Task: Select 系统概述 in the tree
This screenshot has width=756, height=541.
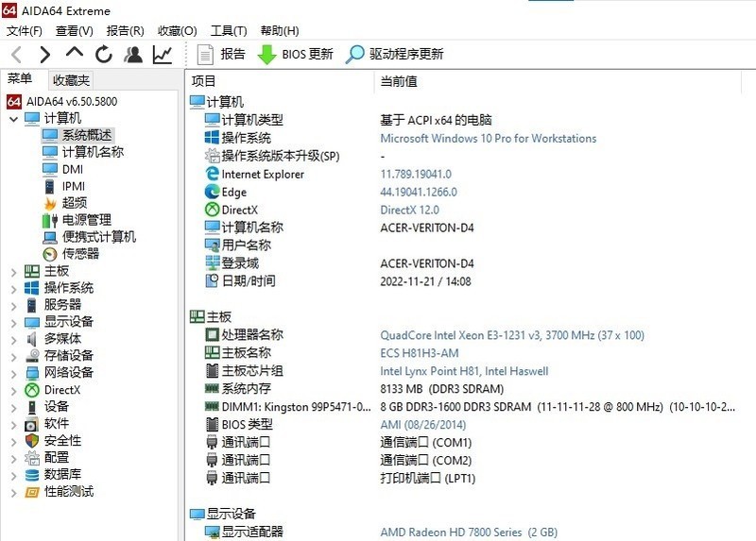Action: pyautogui.click(x=87, y=135)
